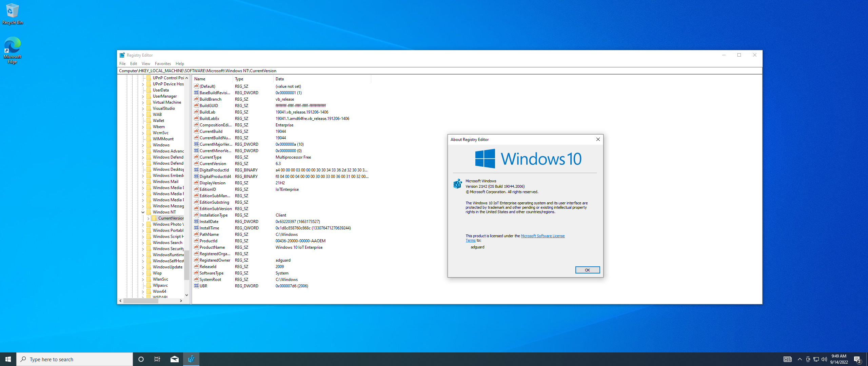Open the volume control in tray

tap(824, 359)
